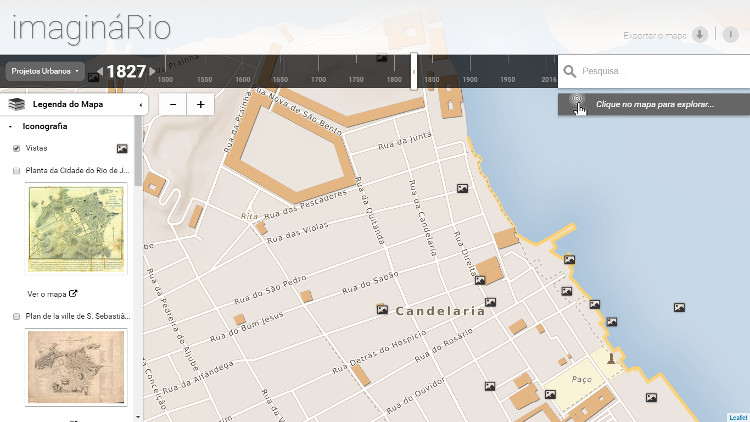Click the export map download icon
This screenshot has height=422, width=750.
point(700,34)
